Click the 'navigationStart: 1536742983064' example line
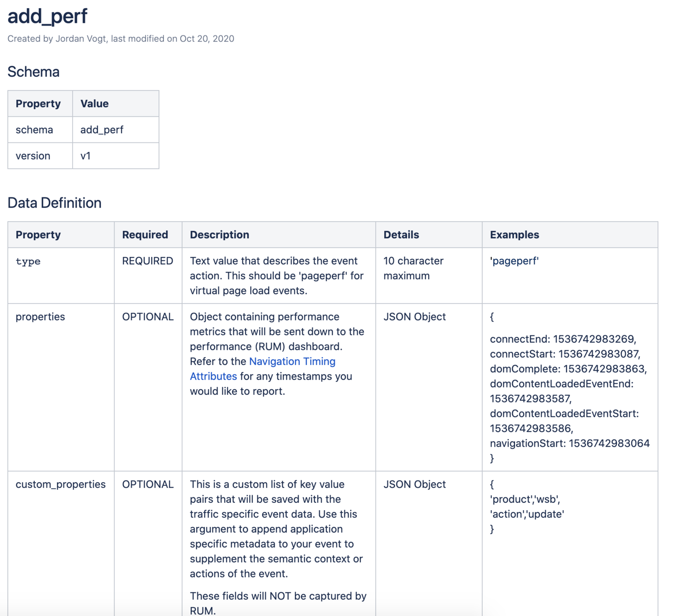Image resolution: width=674 pixels, height=616 pixels. 570,443
